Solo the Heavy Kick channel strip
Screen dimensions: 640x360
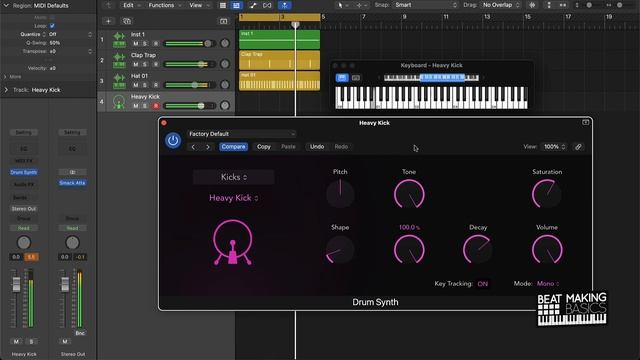pyautogui.click(x=31, y=341)
